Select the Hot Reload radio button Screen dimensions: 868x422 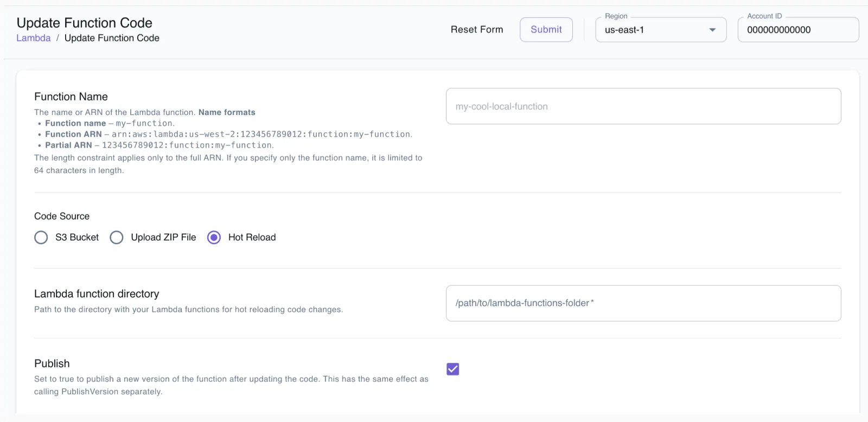[x=214, y=238]
